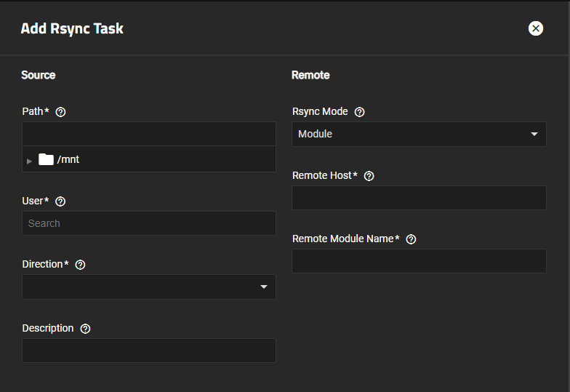Open the Remote Host help tooltip
This screenshot has width=570, height=392.
pyautogui.click(x=369, y=176)
